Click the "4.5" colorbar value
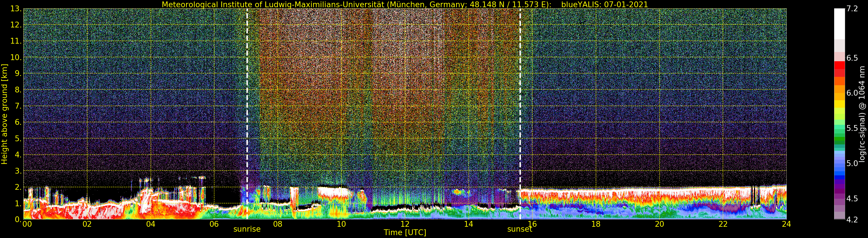The image size is (868, 238). click(x=852, y=199)
